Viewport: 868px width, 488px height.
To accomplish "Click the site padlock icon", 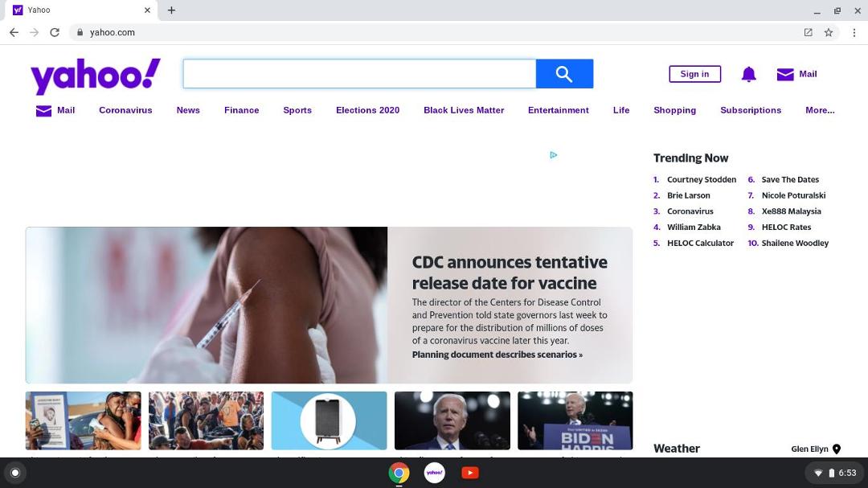I will click(x=80, y=32).
